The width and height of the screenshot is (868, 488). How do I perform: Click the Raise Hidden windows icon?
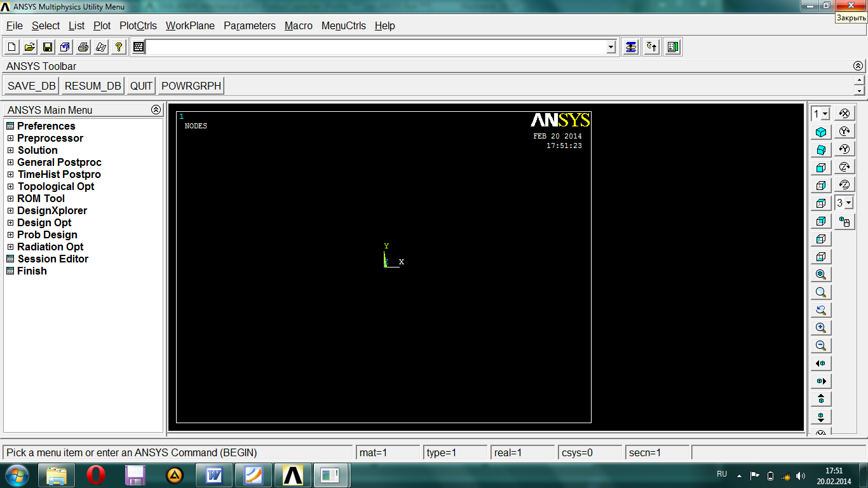630,47
